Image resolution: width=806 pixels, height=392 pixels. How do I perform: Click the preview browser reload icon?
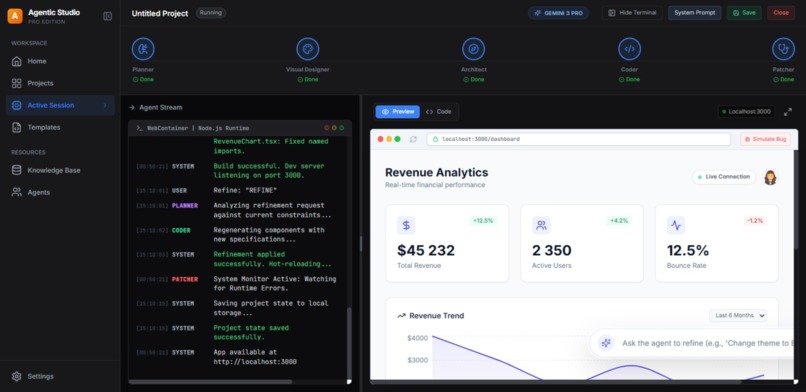(x=413, y=139)
